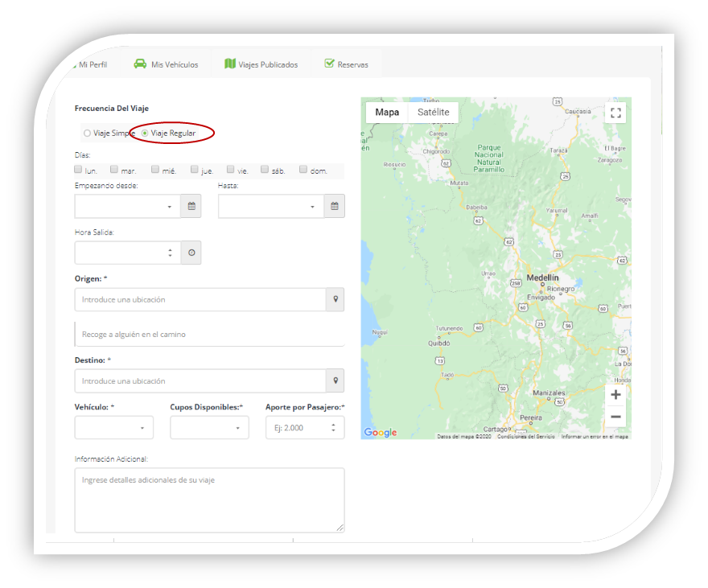
Task: Select the Viaje Regular radio option
Action: 145,133
